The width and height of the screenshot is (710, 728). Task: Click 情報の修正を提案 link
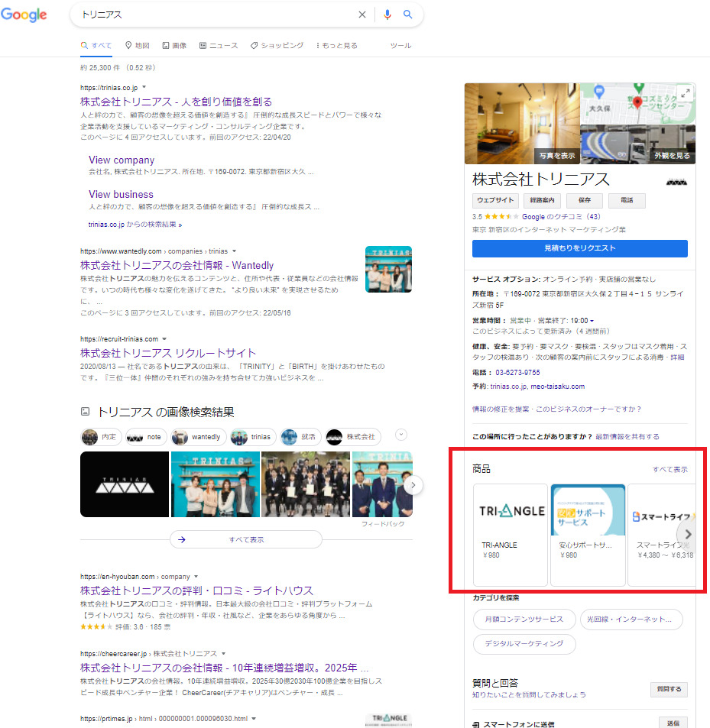pyautogui.click(x=501, y=409)
